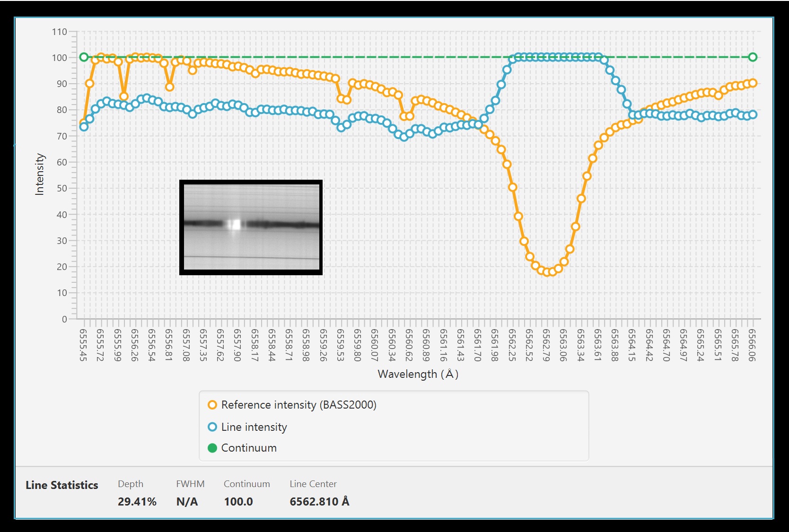This screenshot has width=789, height=532.
Task: Click the 'Continuum' legend text
Action: 249,448
